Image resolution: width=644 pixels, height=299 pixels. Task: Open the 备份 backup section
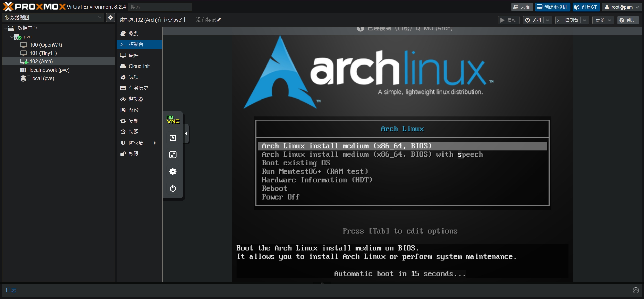click(x=139, y=110)
